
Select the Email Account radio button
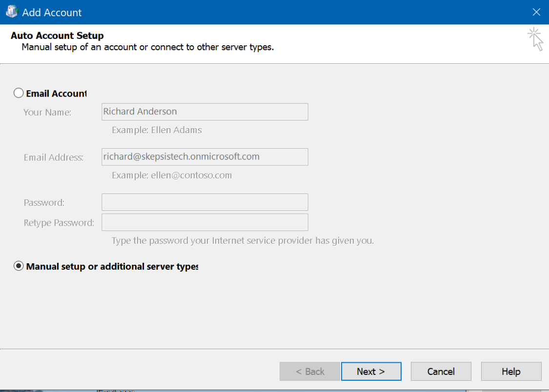pyautogui.click(x=19, y=93)
